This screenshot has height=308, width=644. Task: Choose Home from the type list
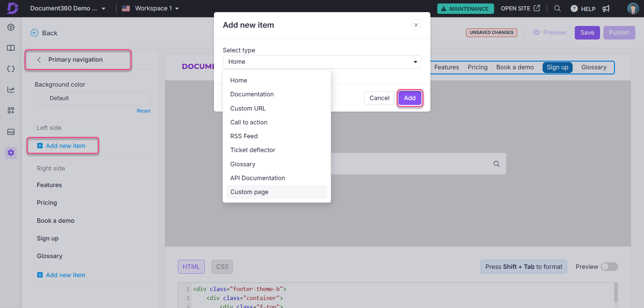point(277,80)
